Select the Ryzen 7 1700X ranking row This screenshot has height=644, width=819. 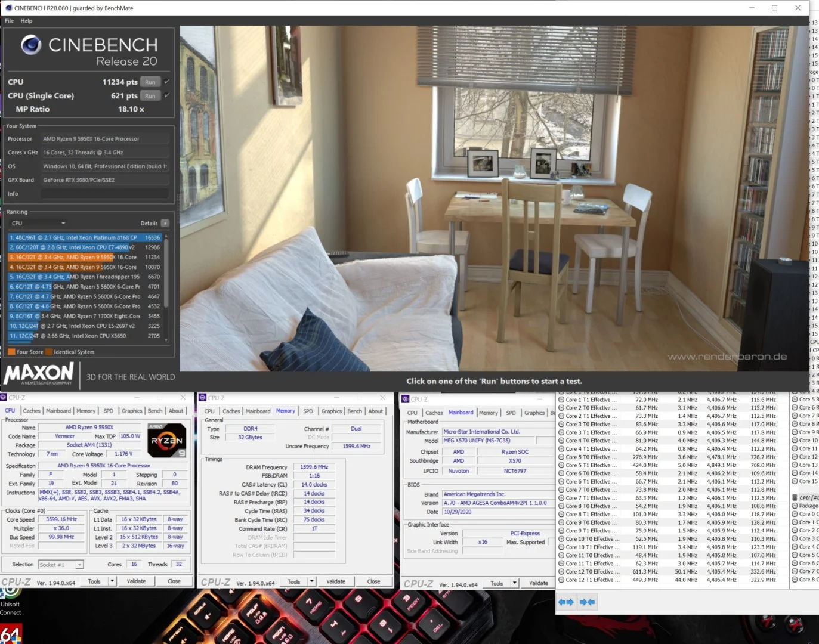pos(85,316)
